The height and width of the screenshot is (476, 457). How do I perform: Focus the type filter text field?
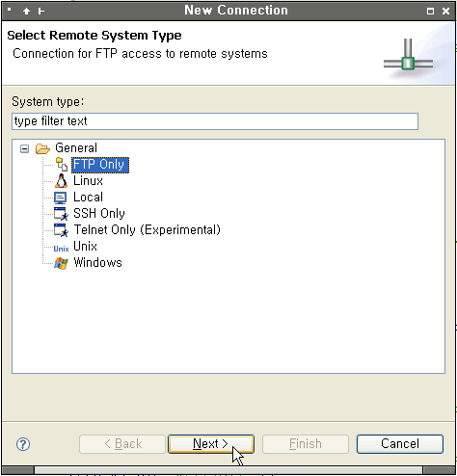pos(215,121)
